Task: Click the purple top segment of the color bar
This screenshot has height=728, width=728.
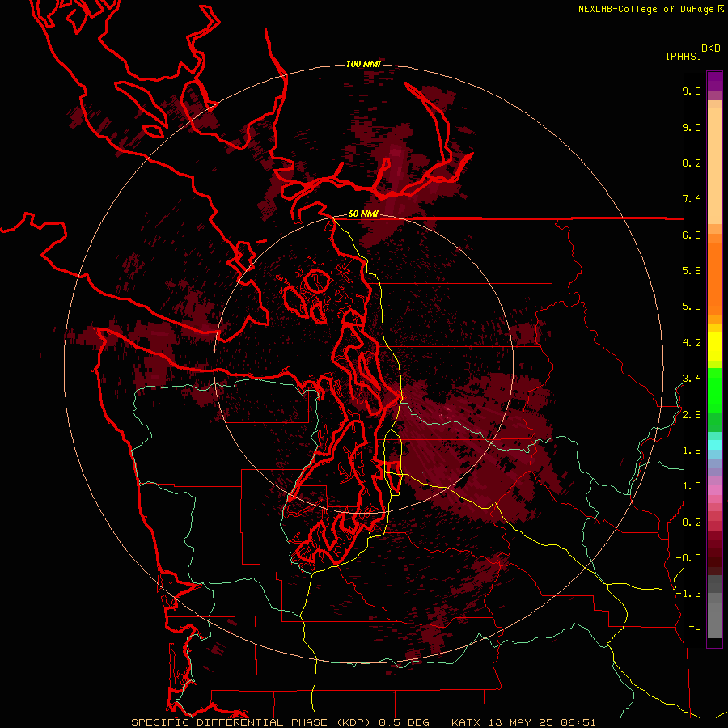Action: (714, 81)
